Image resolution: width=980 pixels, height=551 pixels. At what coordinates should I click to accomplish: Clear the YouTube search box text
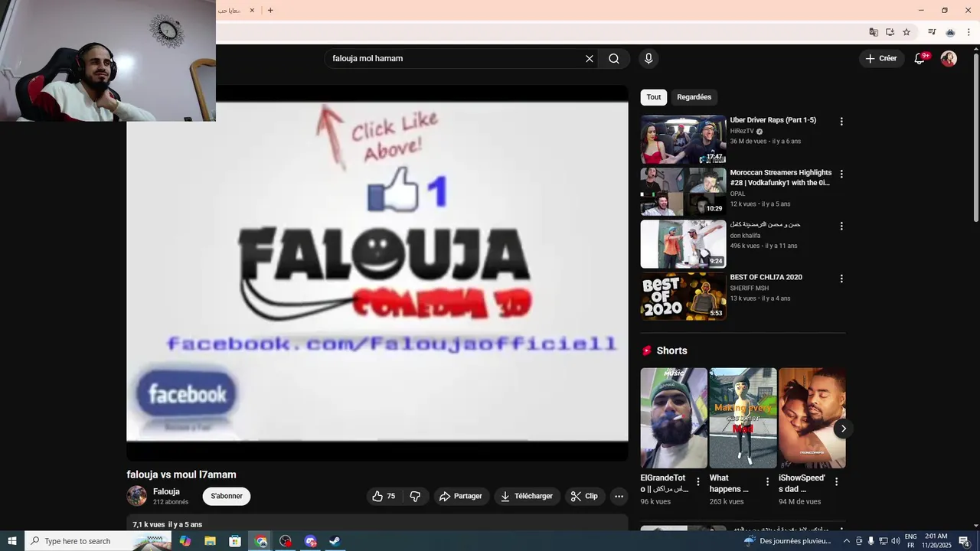coord(590,58)
